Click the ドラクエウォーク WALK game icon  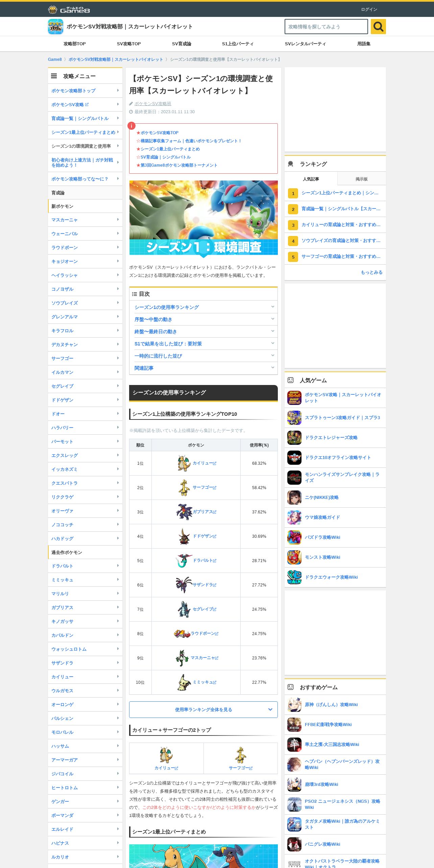(294, 577)
